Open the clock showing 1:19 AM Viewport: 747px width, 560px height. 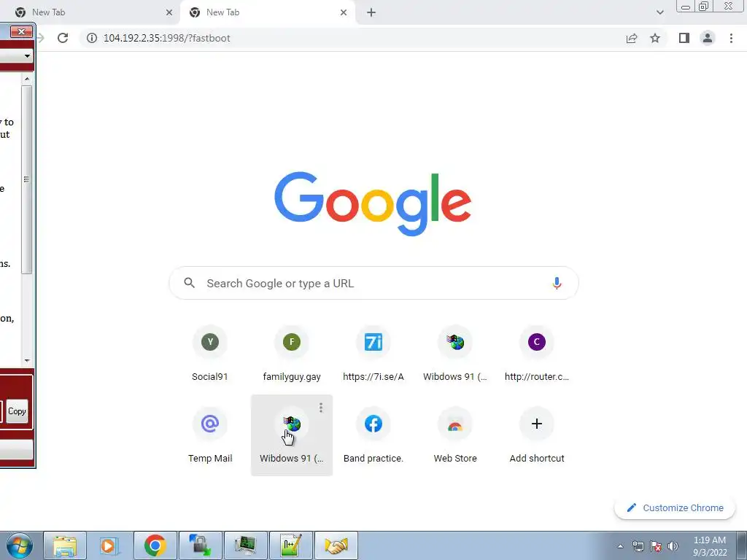(710, 546)
